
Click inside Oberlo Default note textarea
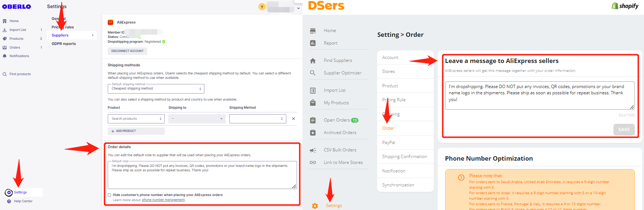pyautogui.click(x=202, y=175)
